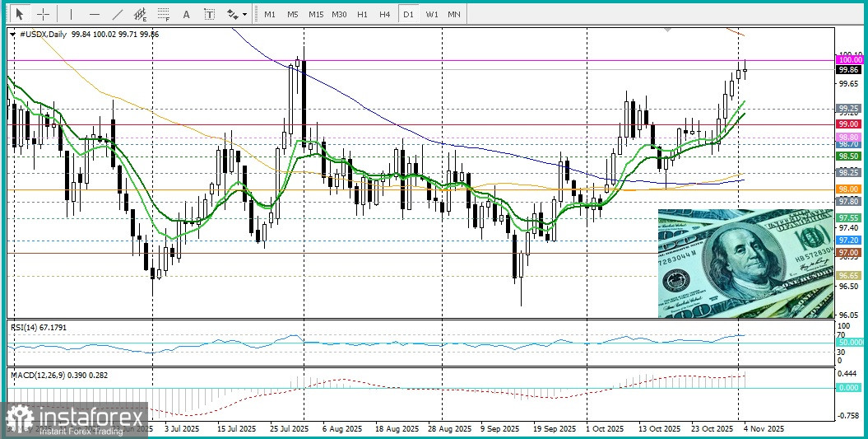Screen dimensions: 868x439
Task: Choose the horizontal line drawing tool
Action: pos(95,14)
